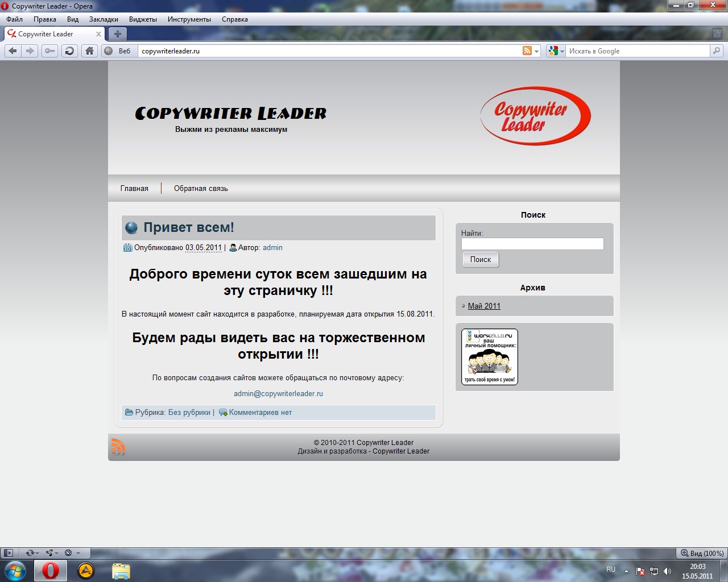Open the page zoom selector showing Вид (100%)

tap(702, 552)
